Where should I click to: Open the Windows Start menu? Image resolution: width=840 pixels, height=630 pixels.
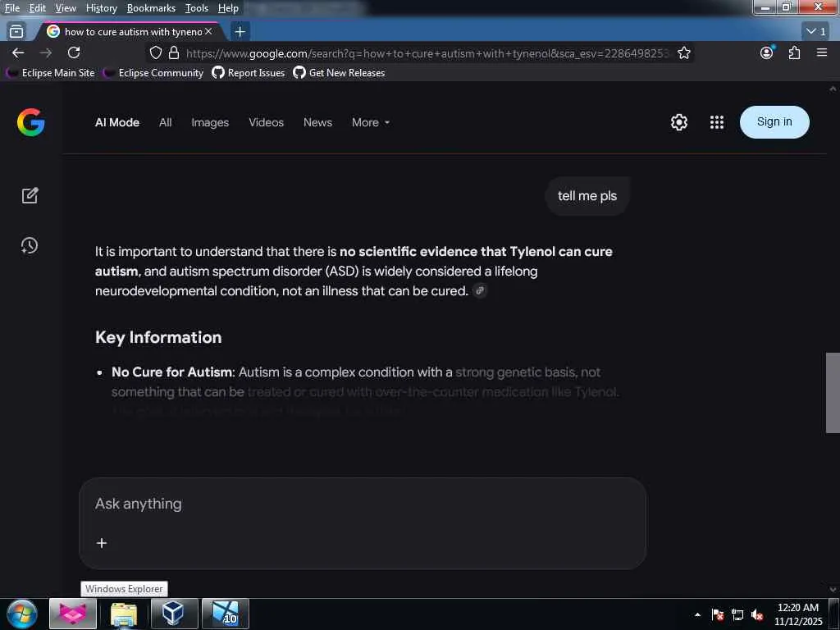click(21, 614)
